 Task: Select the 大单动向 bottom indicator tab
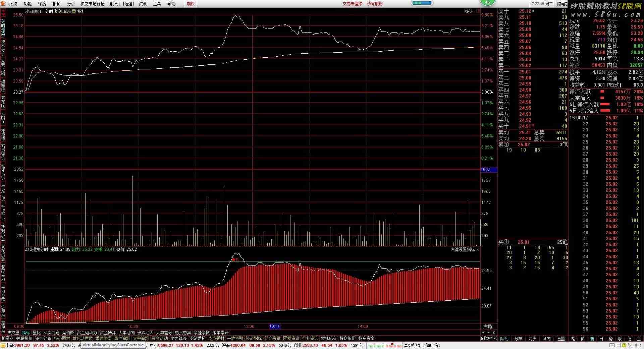click(126, 333)
